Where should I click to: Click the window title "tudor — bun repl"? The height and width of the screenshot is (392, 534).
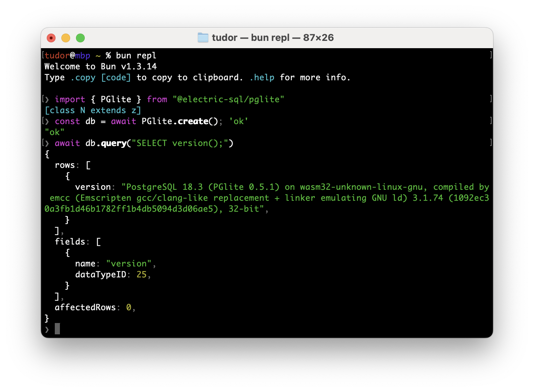(x=251, y=38)
